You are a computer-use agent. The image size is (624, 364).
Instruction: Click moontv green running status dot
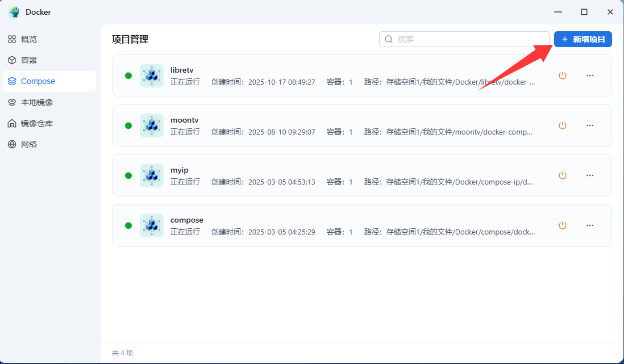pyautogui.click(x=128, y=125)
